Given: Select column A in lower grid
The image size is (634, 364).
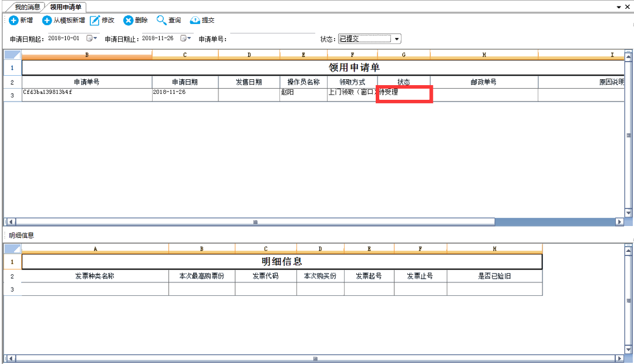Looking at the screenshot, I should coord(95,249).
